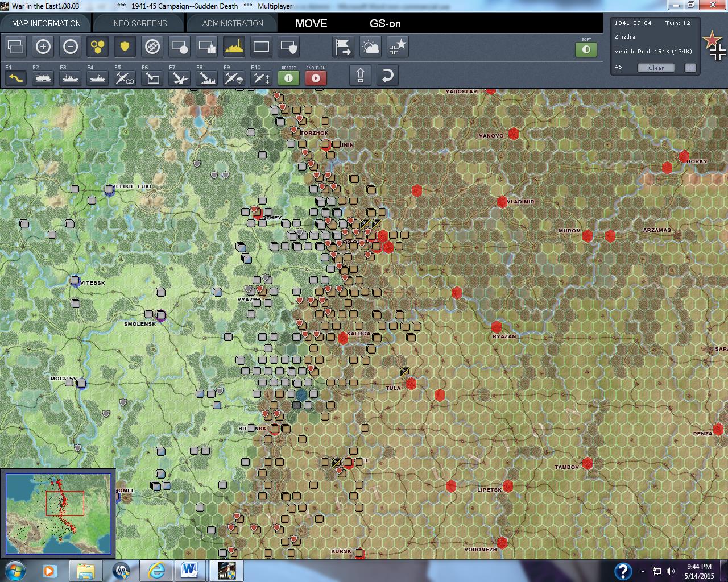Click the up-arrow toolbar icon
728x582 pixels.
pyautogui.click(x=361, y=75)
